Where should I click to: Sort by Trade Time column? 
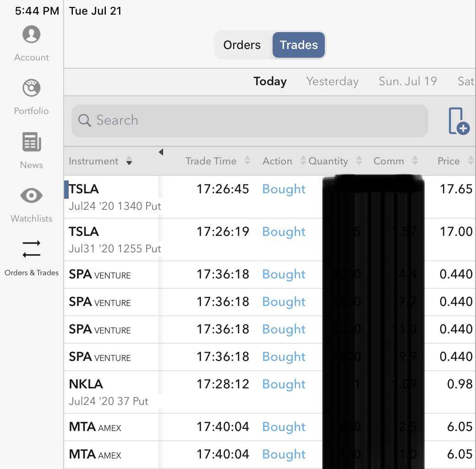click(x=217, y=161)
